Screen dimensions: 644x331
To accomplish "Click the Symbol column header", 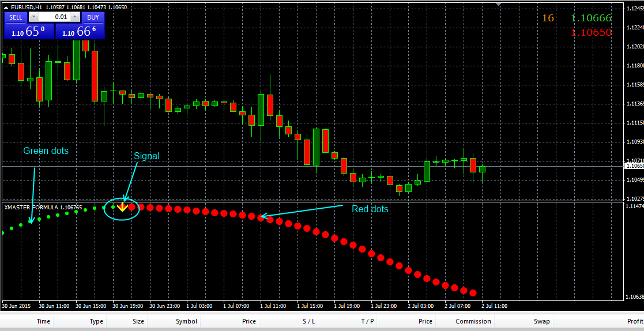I will 186,321.
